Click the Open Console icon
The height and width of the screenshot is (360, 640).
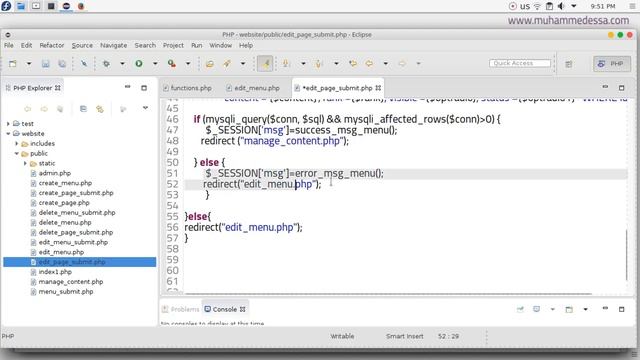point(569,309)
